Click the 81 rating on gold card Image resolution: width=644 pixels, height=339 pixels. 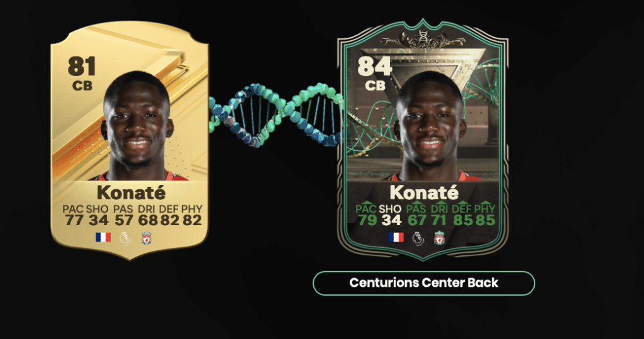point(82,67)
